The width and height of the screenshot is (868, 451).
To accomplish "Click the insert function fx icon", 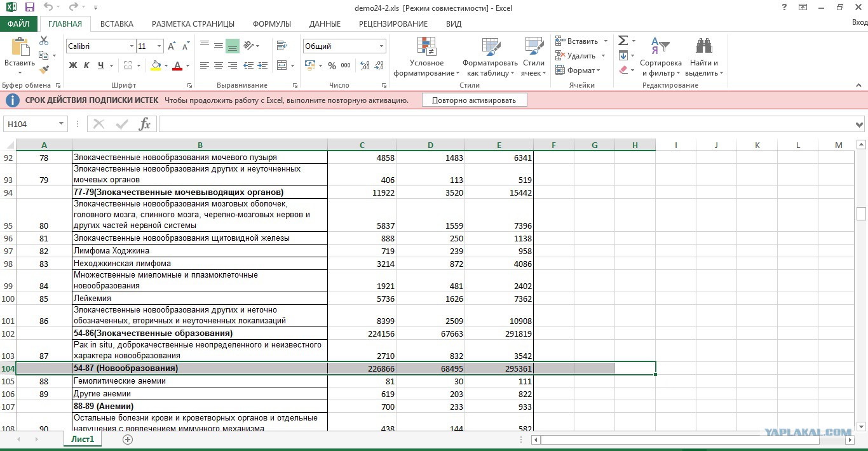I will tap(145, 124).
